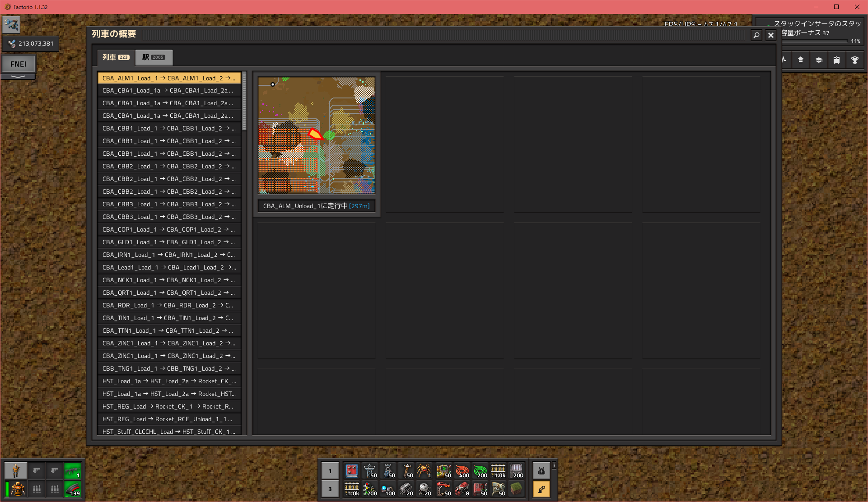The width and height of the screenshot is (868, 502).
Task: Open the achievements trophy icon
Action: pos(855,60)
